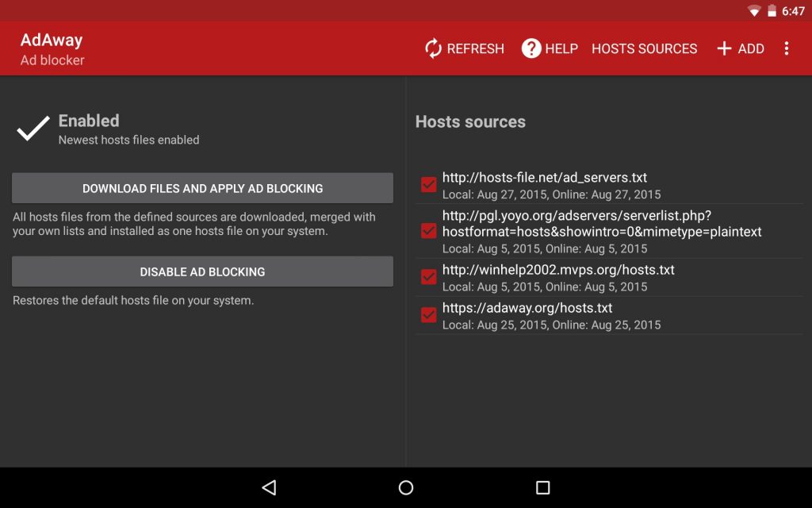Select the https://adaway.org/hosts.txt list entry
Screen dimensions: 812x508
[x=527, y=308]
